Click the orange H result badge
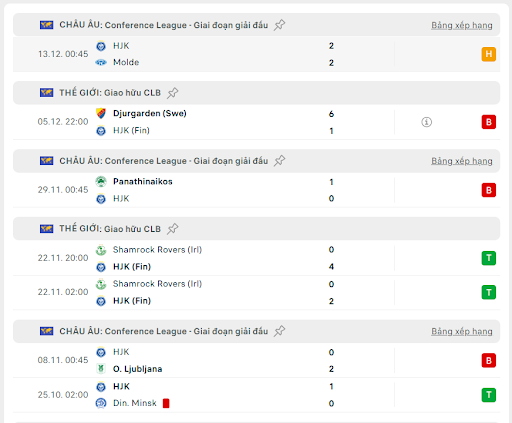 [489, 54]
